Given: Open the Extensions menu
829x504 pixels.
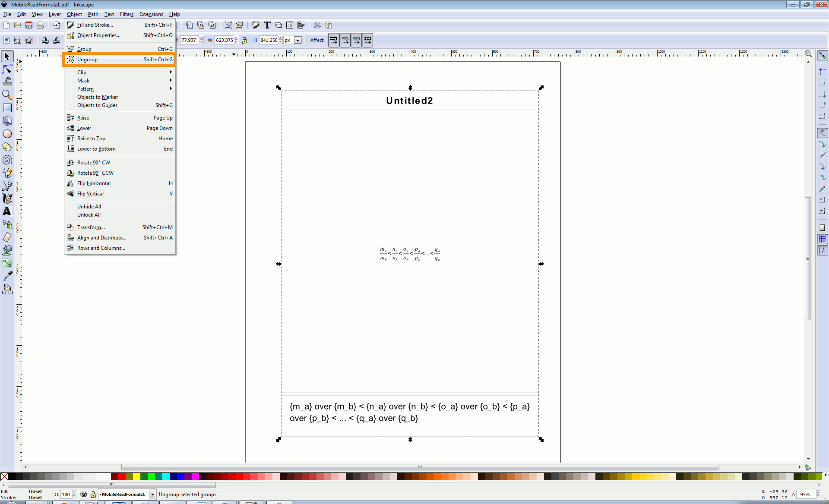Looking at the screenshot, I should pyautogui.click(x=151, y=14).
